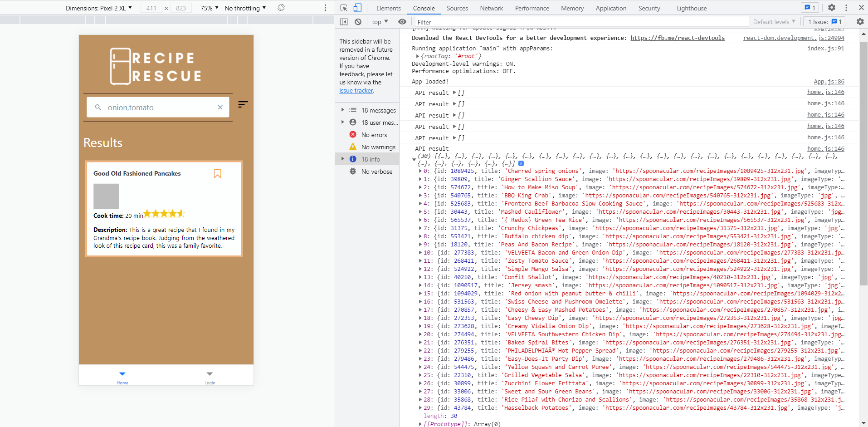
Task: Click the Login tab in bottom navigation
Action: (x=210, y=378)
